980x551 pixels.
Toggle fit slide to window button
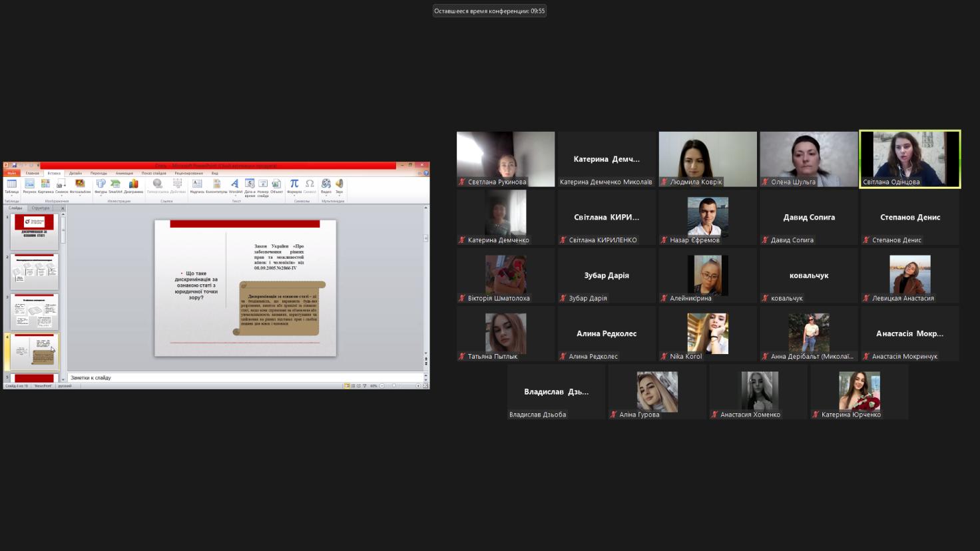point(425,386)
